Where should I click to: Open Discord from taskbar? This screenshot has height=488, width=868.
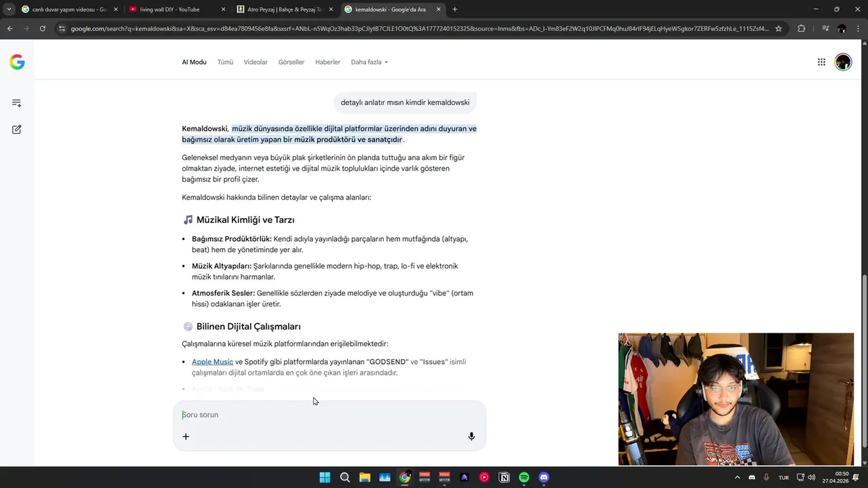click(x=544, y=477)
